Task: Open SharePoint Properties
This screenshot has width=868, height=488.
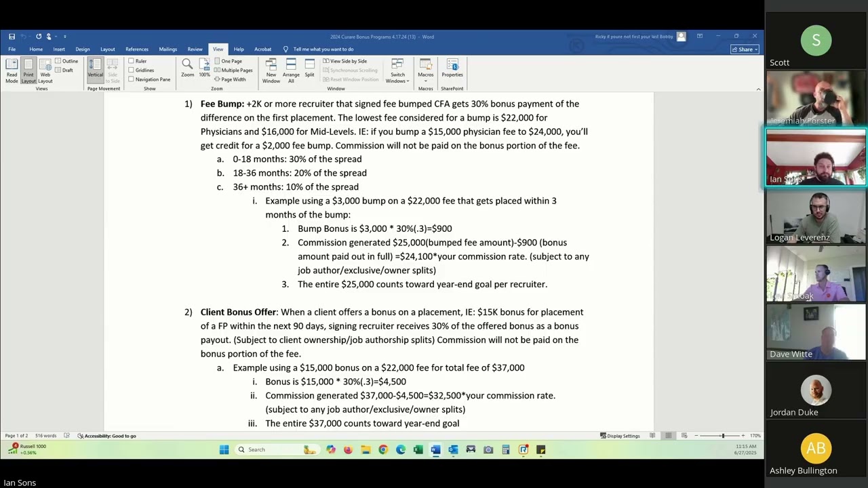Action: [x=452, y=68]
